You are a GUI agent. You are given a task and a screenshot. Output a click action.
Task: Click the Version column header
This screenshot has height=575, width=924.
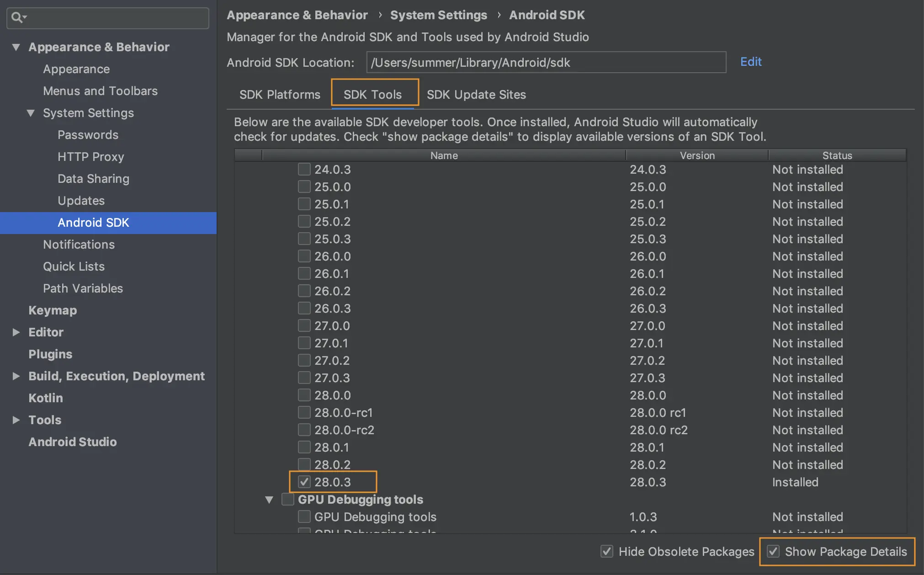(x=697, y=155)
